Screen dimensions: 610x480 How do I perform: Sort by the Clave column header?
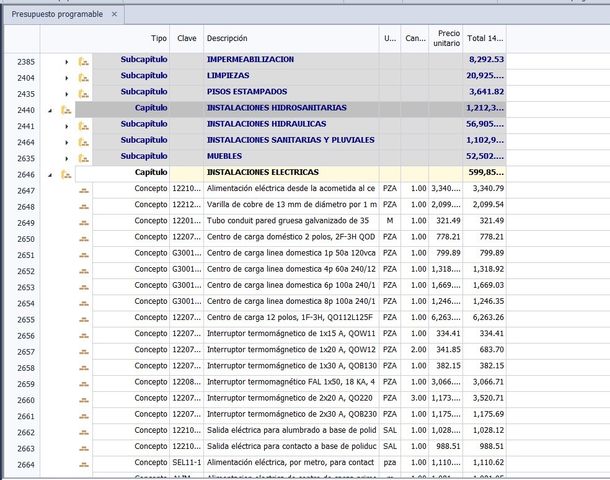coord(187,39)
